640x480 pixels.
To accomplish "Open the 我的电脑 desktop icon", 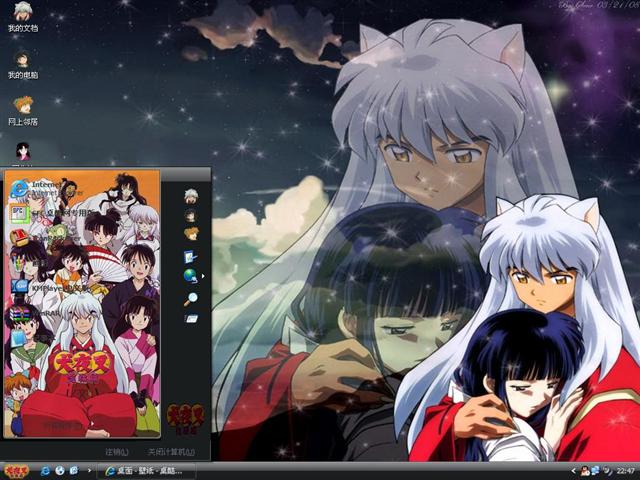I will [x=23, y=65].
